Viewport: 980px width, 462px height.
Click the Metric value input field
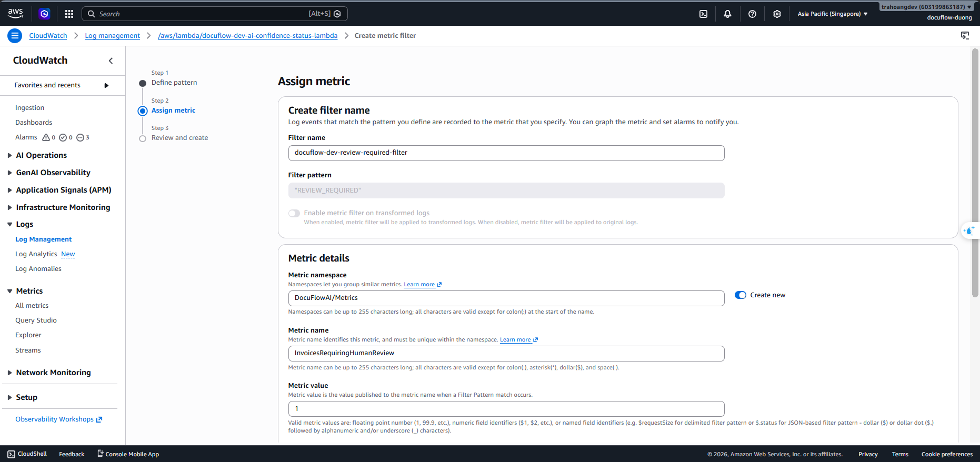click(x=506, y=409)
